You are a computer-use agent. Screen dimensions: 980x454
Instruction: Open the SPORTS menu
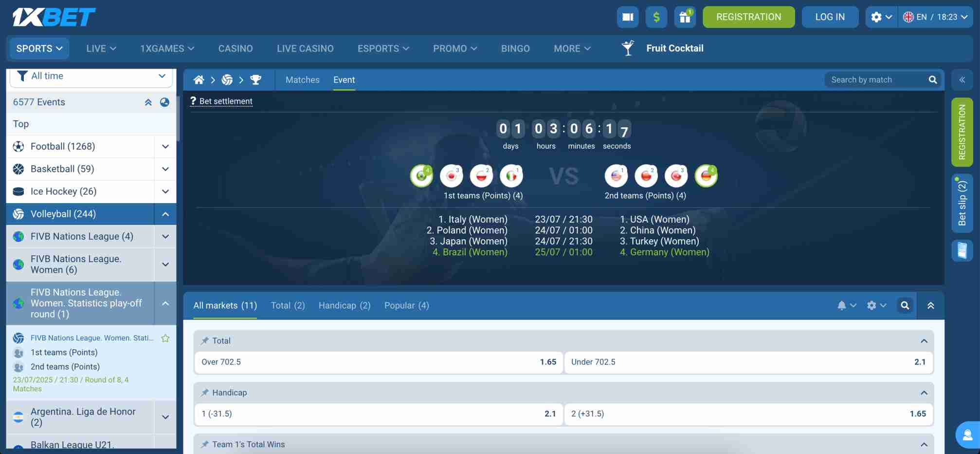39,48
